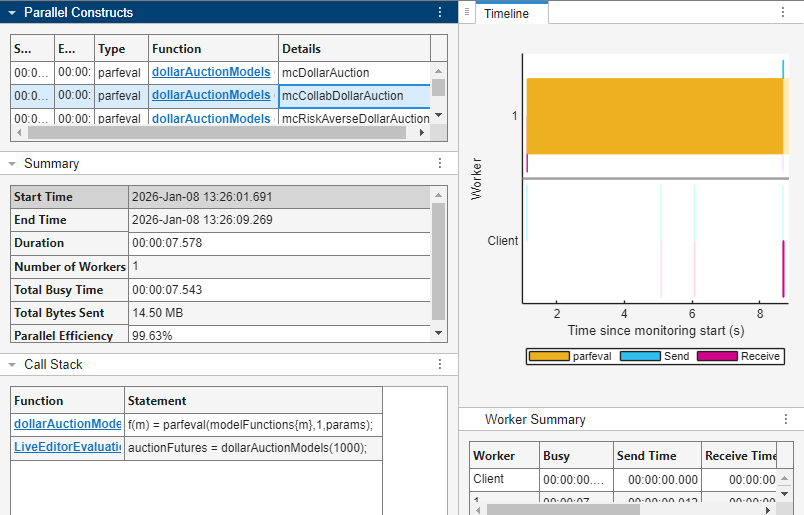The width and height of the screenshot is (804, 515).
Task: Click the Summary table vertical scrollbar thumb
Action: coord(438,262)
